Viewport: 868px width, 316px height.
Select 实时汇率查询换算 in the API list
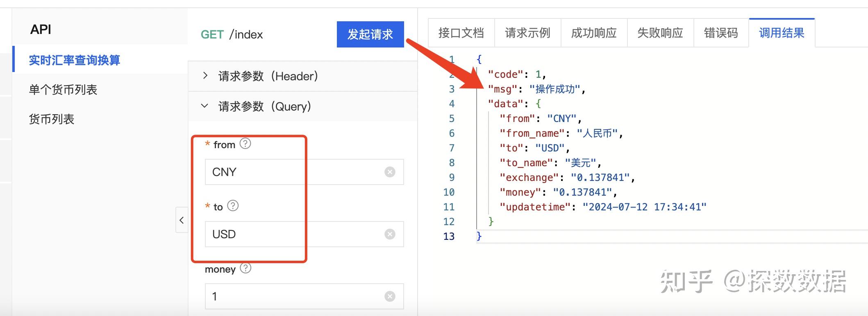[x=75, y=60]
